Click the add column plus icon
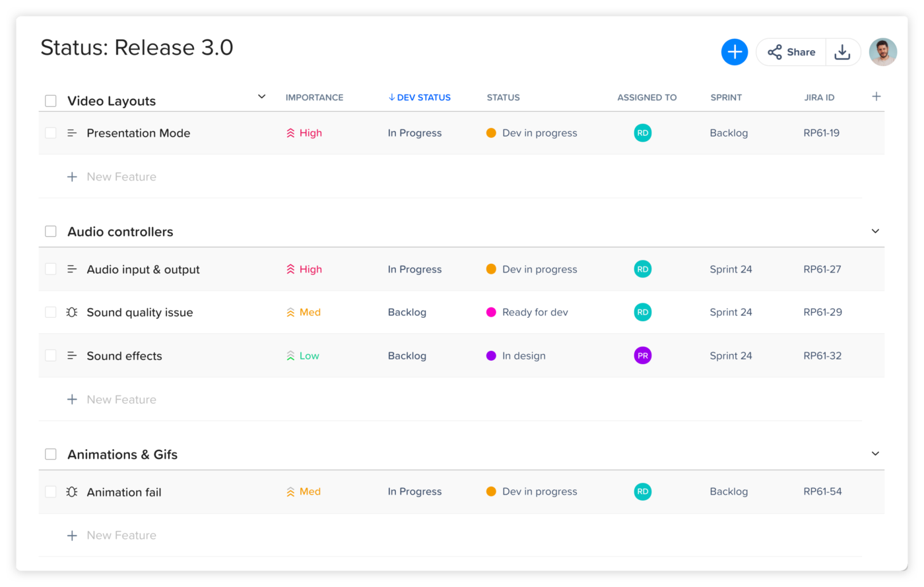The image size is (924, 587). coord(876,97)
